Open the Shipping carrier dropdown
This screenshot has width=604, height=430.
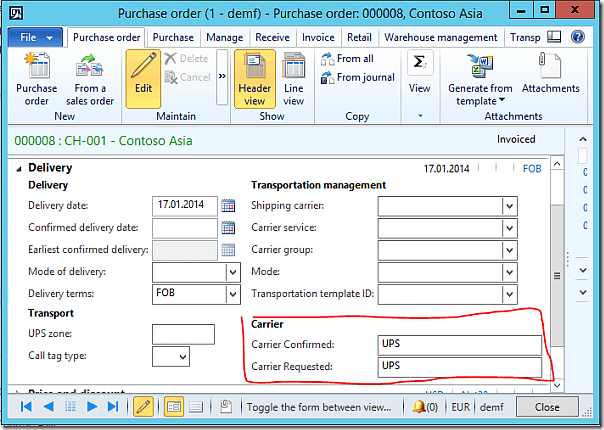point(509,205)
